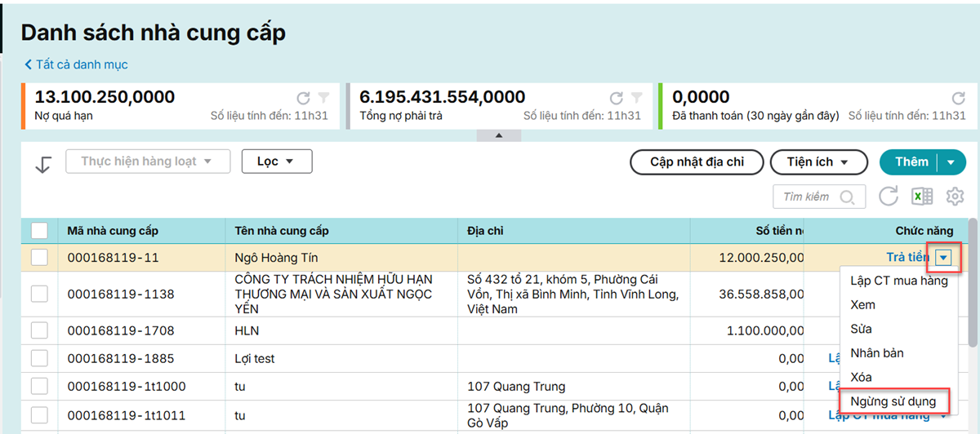This screenshot has width=980, height=434.
Task: Click the refresh icon on Nợ quá hạn card
Action: point(303,98)
